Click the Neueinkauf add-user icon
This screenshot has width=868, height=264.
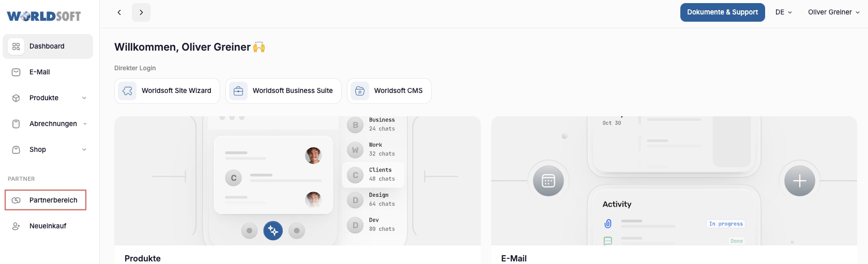click(x=16, y=226)
